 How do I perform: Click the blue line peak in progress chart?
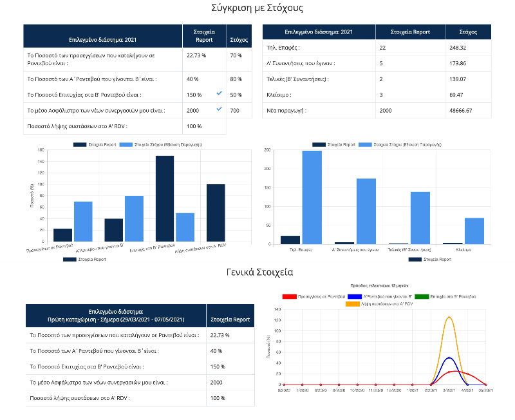pyautogui.click(x=449, y=358)
